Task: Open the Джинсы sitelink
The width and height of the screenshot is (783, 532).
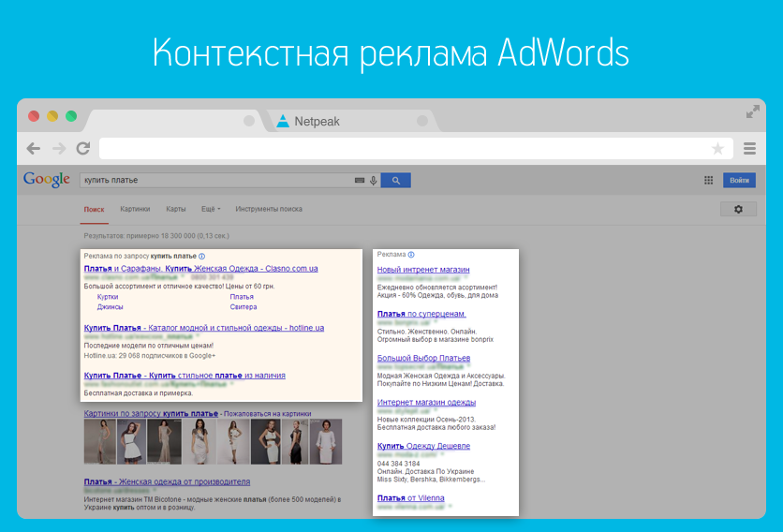Action: pos(110,306)
